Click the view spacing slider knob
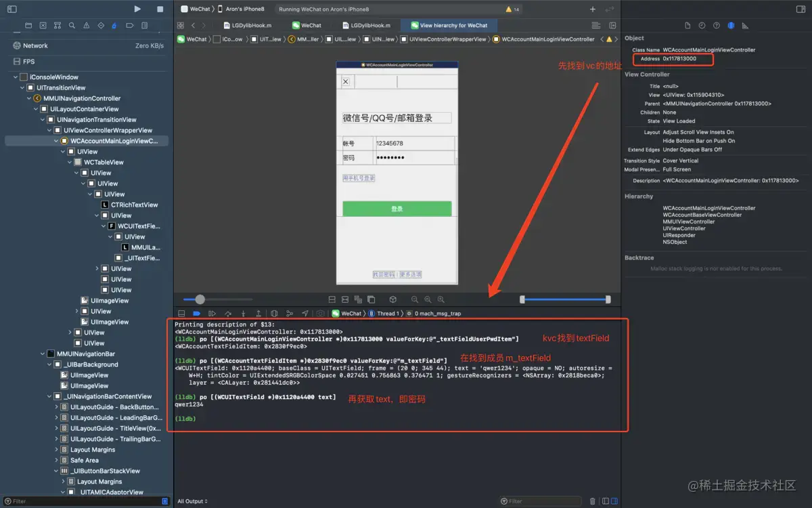 tap(200, 299)
